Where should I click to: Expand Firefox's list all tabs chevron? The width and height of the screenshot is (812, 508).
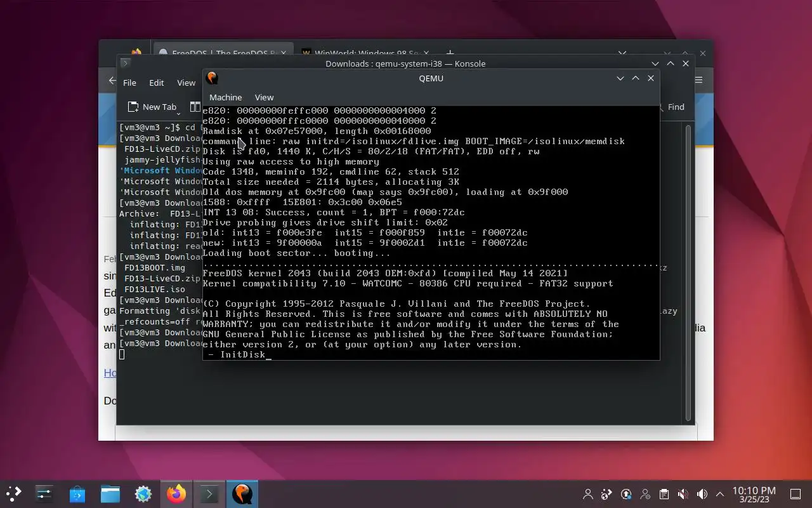coord(622,53)
